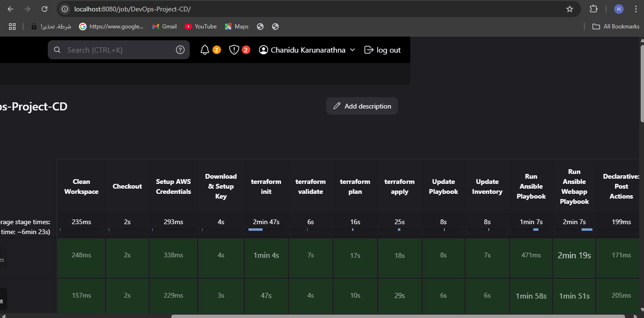Click the Download & Setup Key header
Screen dimensions: 644x318
tap(221, 186)
